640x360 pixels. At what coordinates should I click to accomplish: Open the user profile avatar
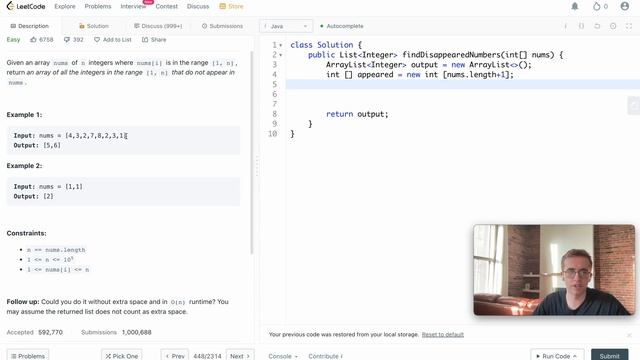coord(624,6)
